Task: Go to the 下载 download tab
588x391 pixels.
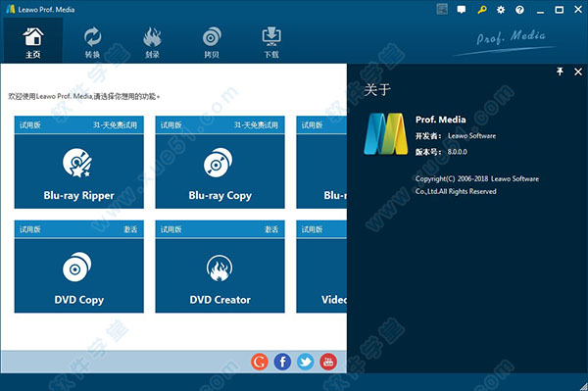Action: [271, 42]
